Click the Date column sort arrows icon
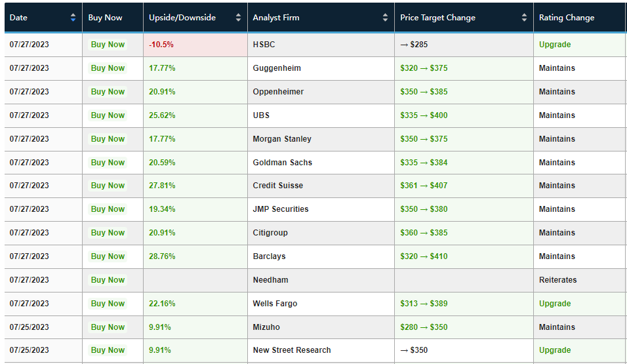 73,18
